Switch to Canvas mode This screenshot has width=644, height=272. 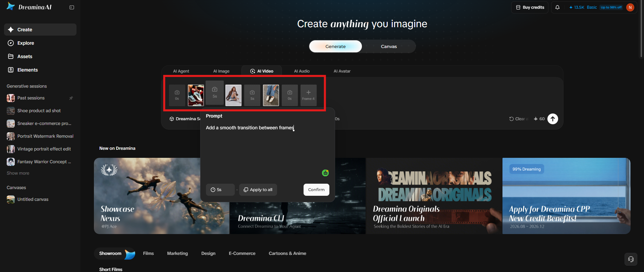(389, 46)
